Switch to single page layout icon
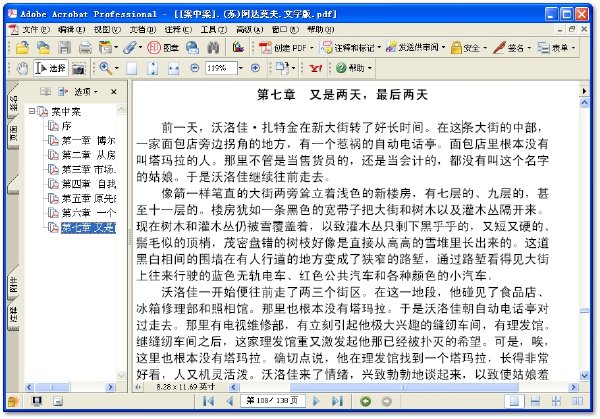600x419 pixels. 514,401
